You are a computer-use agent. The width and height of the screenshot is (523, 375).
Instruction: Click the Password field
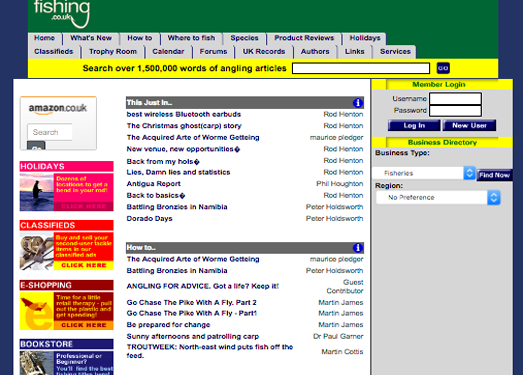455,111
